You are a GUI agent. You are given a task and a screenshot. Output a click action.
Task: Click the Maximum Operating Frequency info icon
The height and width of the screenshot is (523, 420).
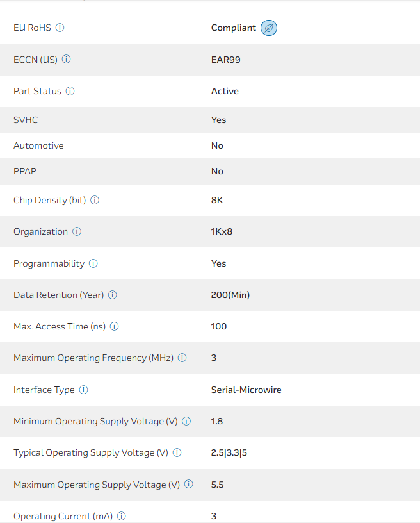[x=182, y=358]
